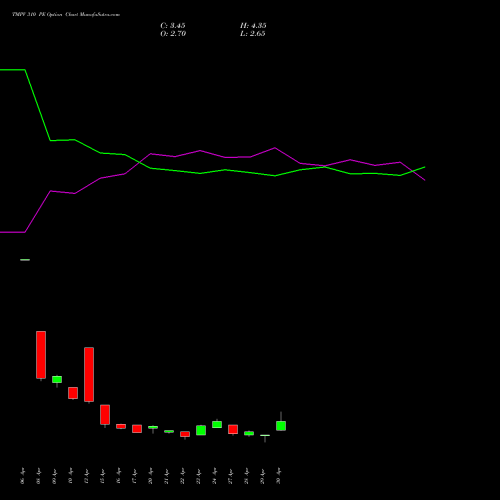Click the '08 Apr' date axis label
500x500 pixels.
pos(38,476)
